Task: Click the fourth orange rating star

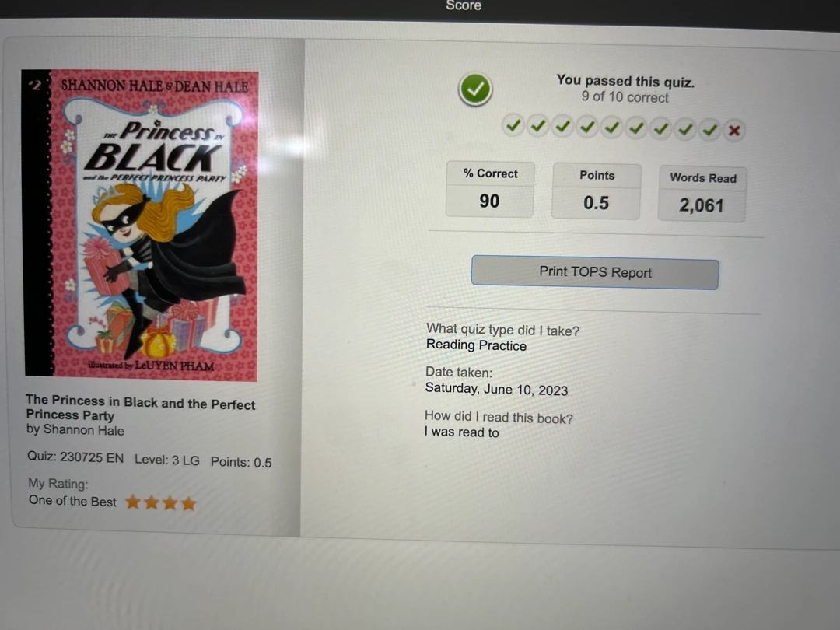Action: click(188, 503)
